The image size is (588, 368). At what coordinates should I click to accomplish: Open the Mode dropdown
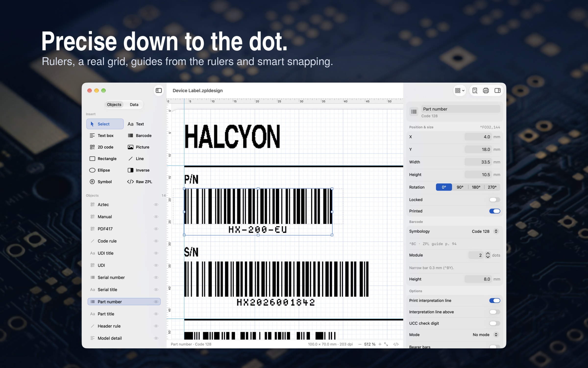tap(486, 335)
